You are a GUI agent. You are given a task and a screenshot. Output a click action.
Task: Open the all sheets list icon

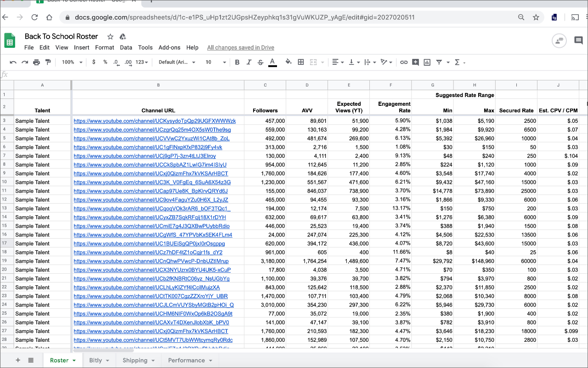[31, 360]
